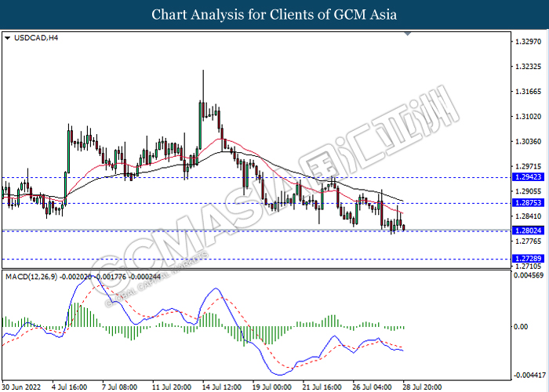Open the USDCAD,H4 chart dropdown arrow
Image resolution: width=549 pixels, height=392 pixels.
pos(7,38)
